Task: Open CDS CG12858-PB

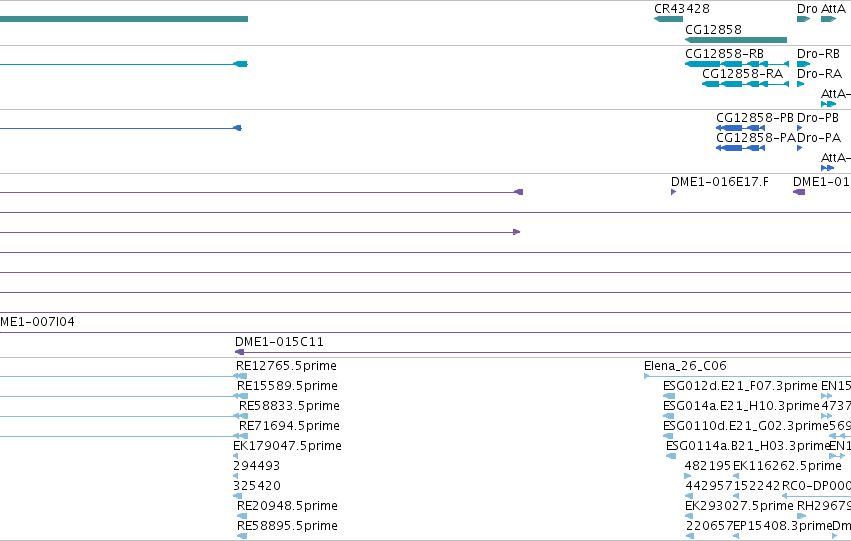Action: coord(755,118)
